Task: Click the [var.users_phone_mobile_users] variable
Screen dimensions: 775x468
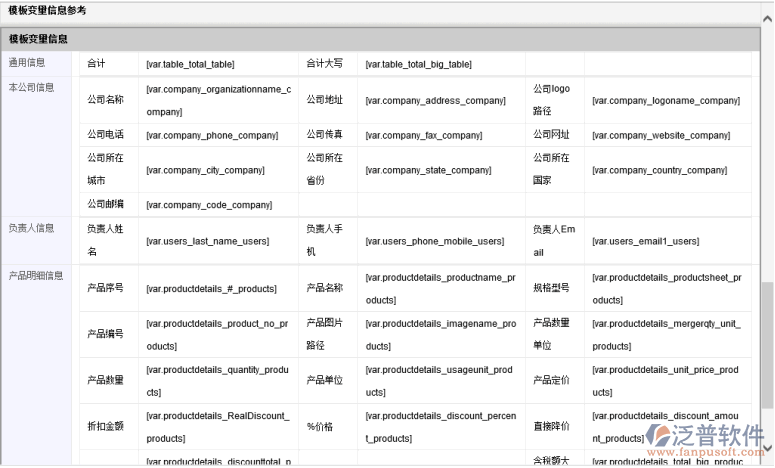Action: pos(435,241)
